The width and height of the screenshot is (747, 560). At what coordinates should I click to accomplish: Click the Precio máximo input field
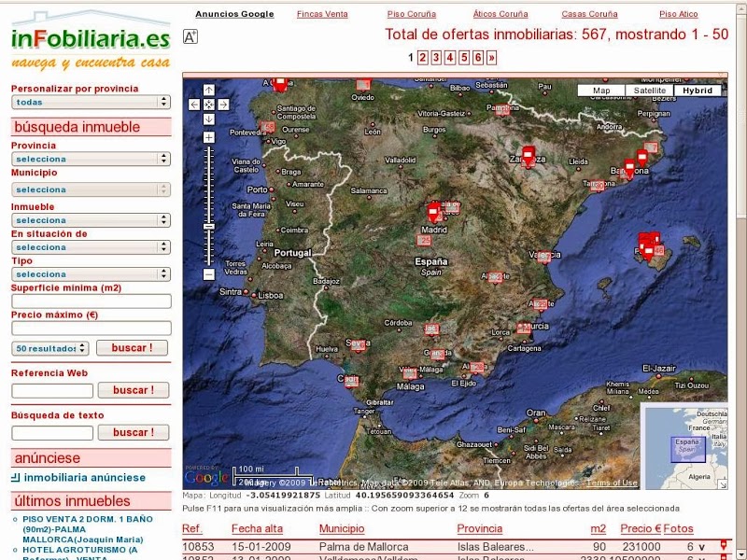tap(92, 328)
